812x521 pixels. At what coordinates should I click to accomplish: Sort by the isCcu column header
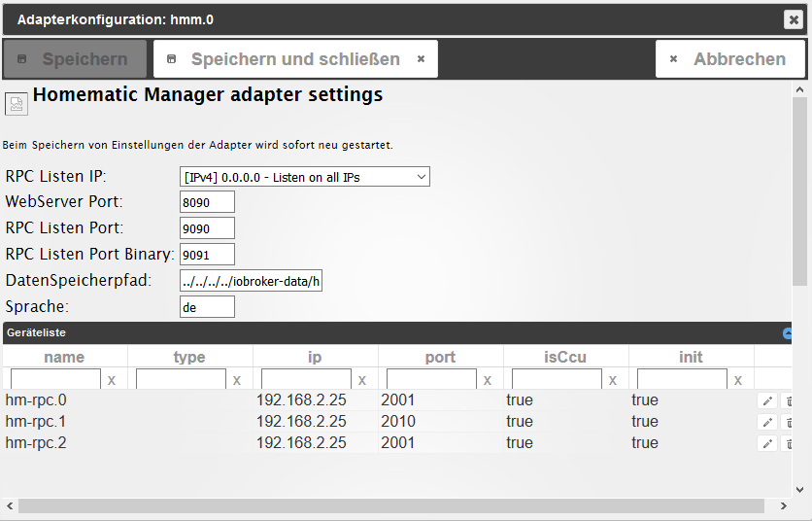click(565, 357)
